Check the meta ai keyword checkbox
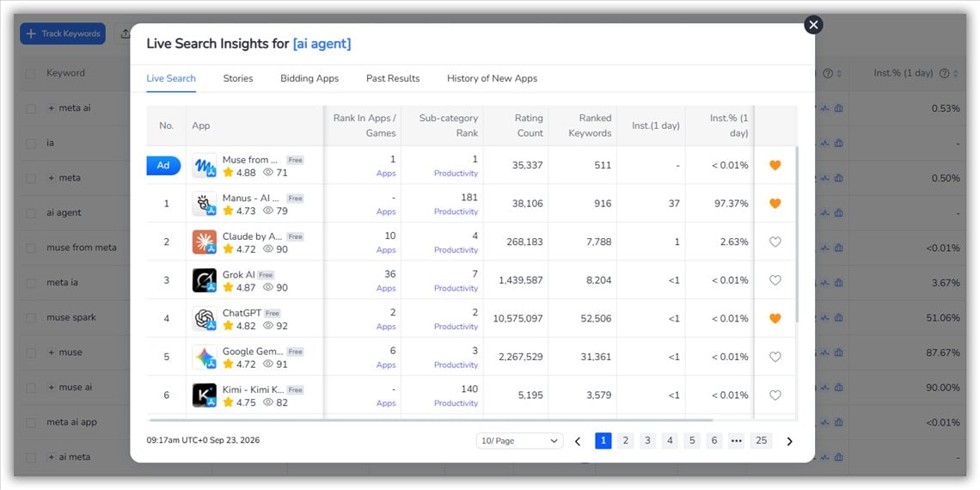Screen dimensions: 980x490 coord(31,109)
